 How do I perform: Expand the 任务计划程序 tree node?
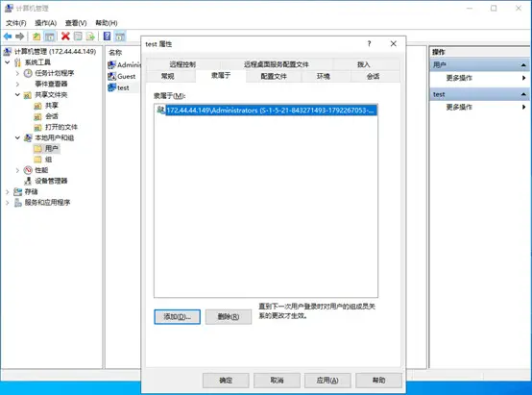(17, 73)
